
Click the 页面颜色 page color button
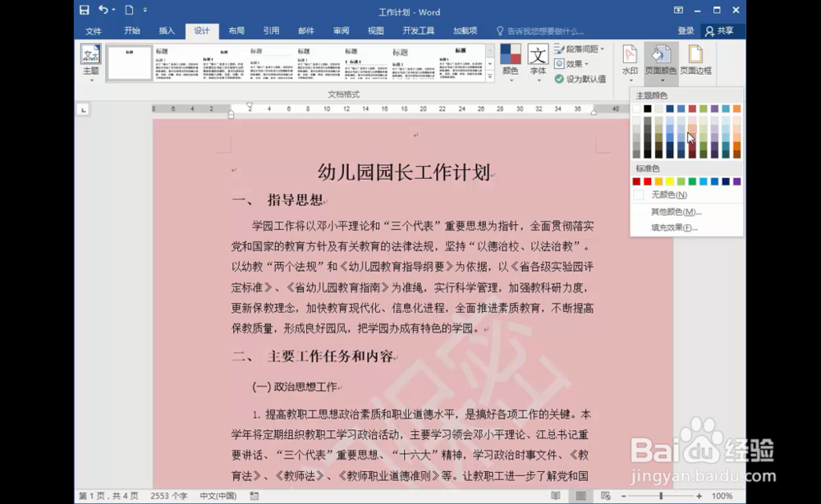pyautogui.click(x=661, y=63)
